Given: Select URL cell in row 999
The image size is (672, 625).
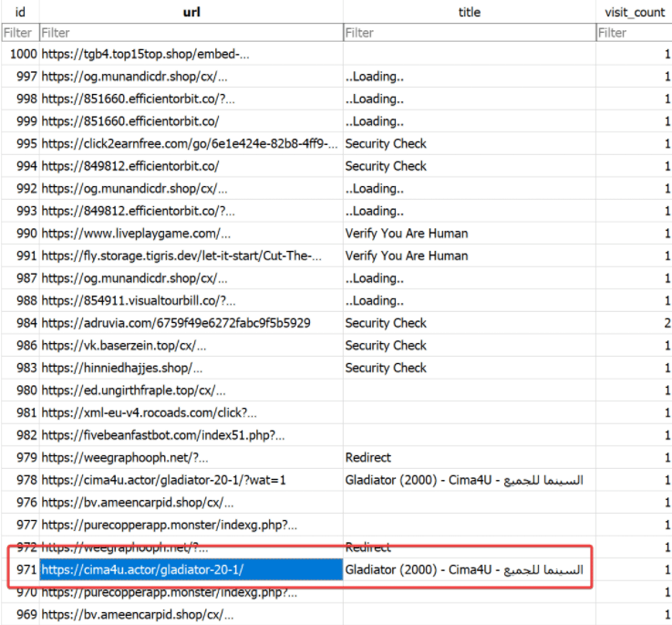Looking at the screenshot, I should [x=191, y=121].
